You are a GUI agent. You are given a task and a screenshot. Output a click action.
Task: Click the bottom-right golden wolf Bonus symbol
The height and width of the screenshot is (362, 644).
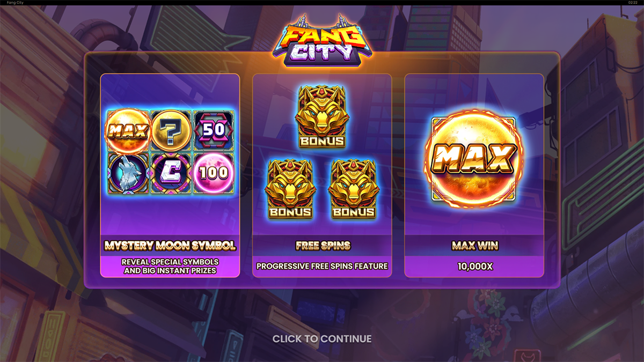pos(353,188)
